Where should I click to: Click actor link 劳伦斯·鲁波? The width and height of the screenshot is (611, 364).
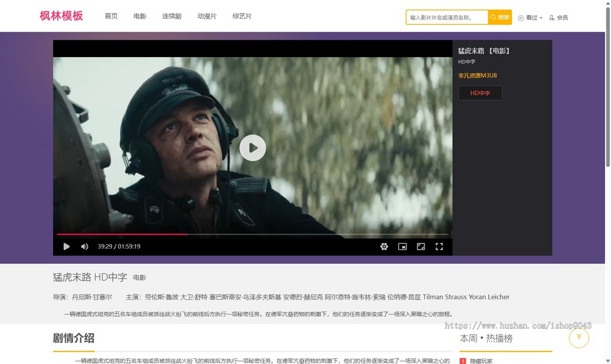161,297
